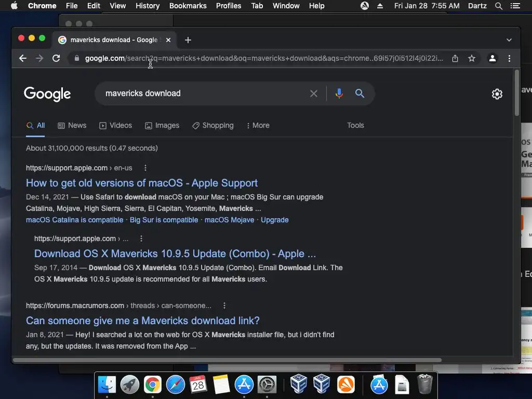This screenshot has width=532, height=399.
Task: Close the mavericks download tab
Action: click(x=168, y=40)
